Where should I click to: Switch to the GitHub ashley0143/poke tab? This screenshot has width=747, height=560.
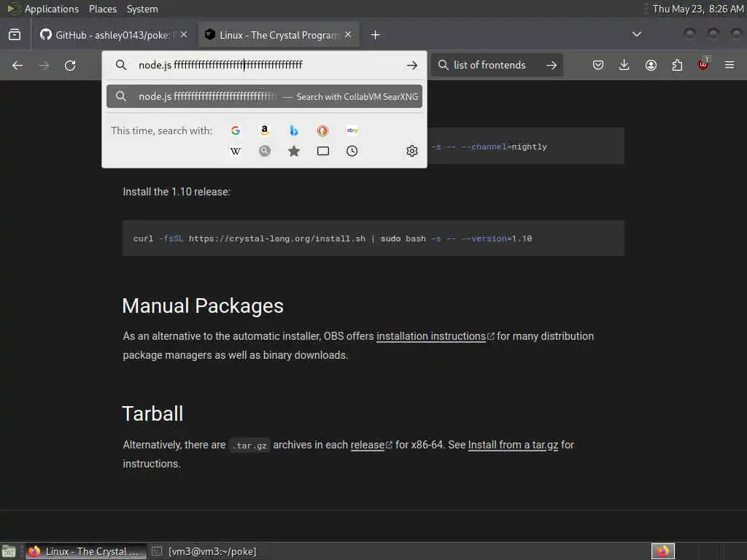pos(113,35)
